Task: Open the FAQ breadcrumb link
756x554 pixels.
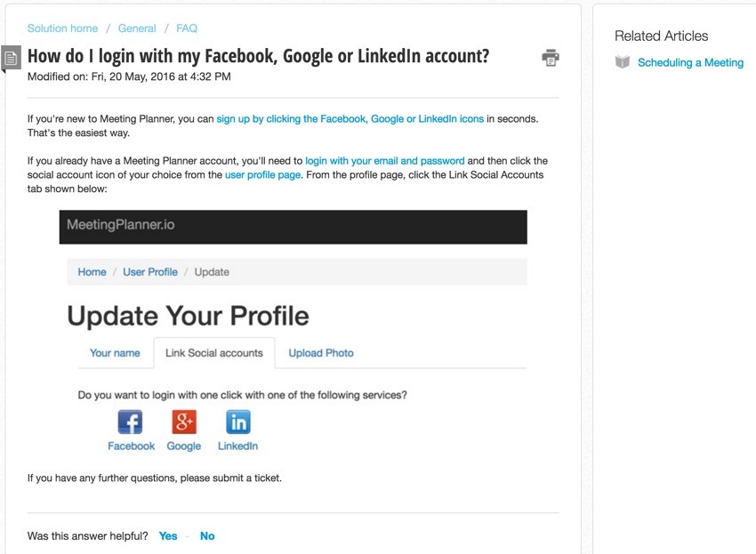Action: click(187, 28)
